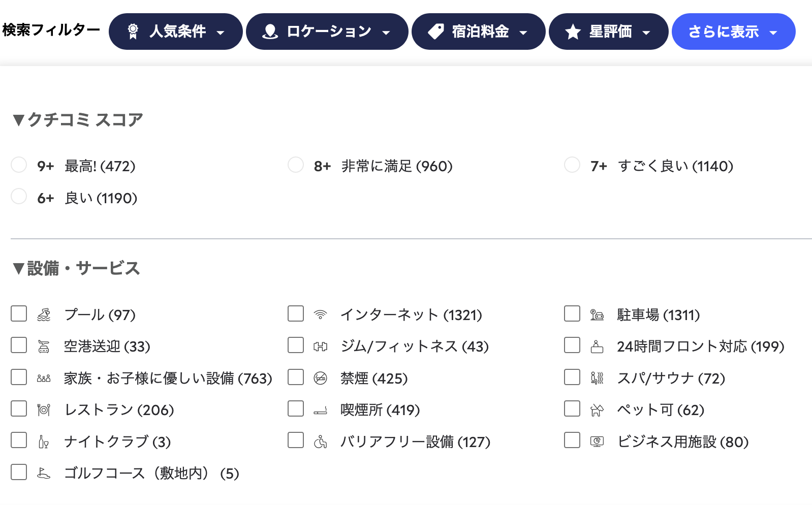The height and width of the screenshot is (505, 812).
Task: Click the Wi-Fi internet icon
Action: click(x=320, y=315)
